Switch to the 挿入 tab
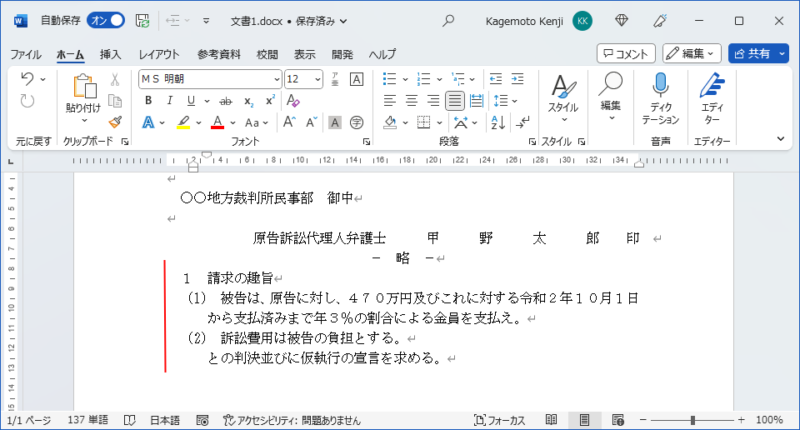Viewport: 800px width, 430px height. click(110, 54)
